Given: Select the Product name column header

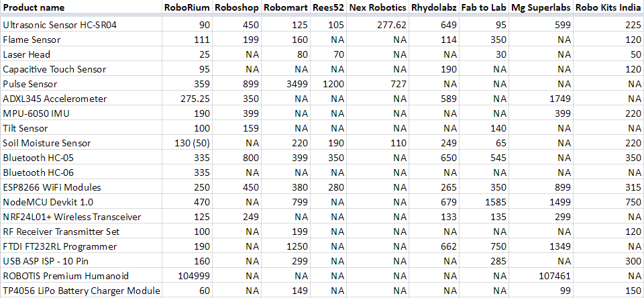Looking at the screenshot, I should (80, 7).
